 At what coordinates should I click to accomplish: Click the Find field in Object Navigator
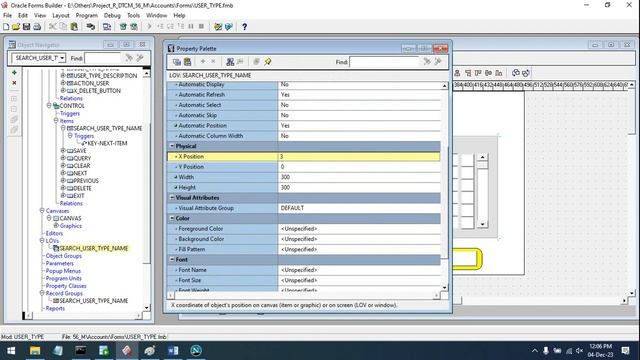[x=102, y=58]
